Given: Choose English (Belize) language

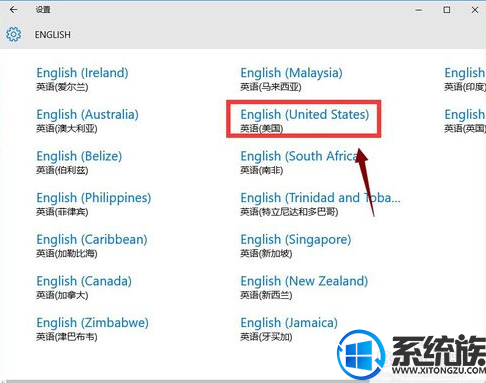Looking at the screenshot, I should [79, 163].
